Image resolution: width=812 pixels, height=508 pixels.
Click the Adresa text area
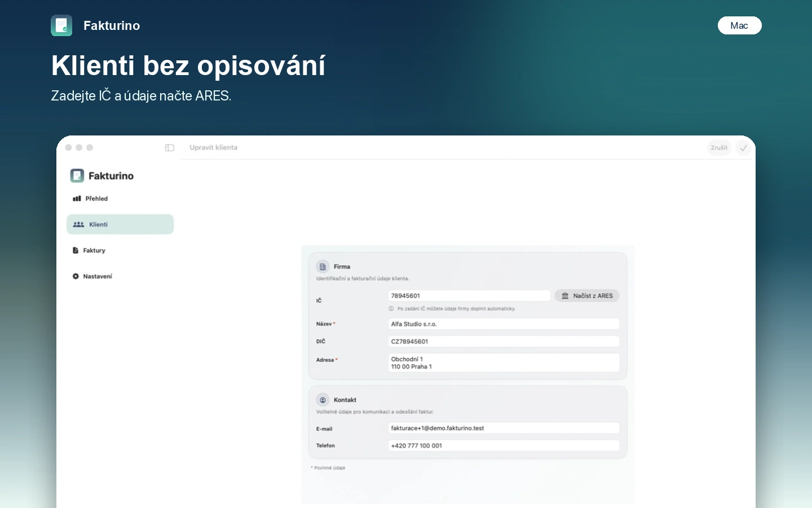click(504, 363)
